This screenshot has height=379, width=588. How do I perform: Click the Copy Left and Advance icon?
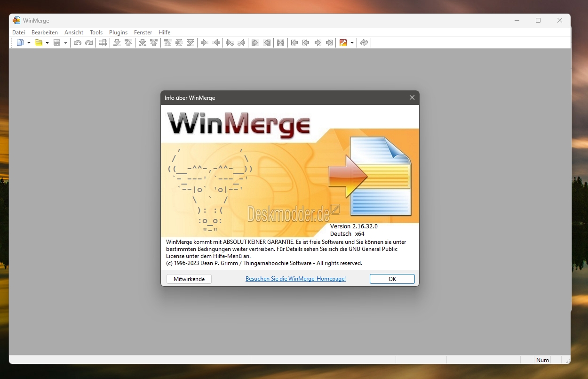click(x=241, y=43)
